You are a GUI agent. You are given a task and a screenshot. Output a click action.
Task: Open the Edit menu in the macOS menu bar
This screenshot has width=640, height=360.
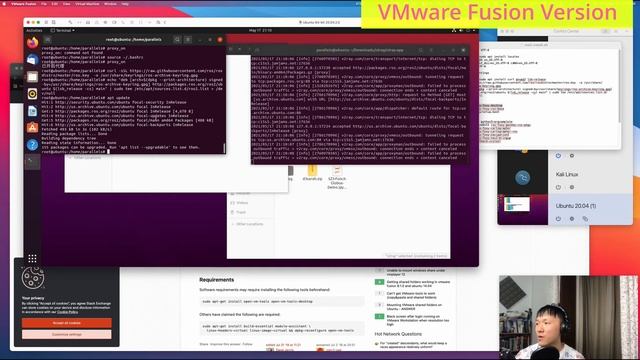[x=55, y=4]
